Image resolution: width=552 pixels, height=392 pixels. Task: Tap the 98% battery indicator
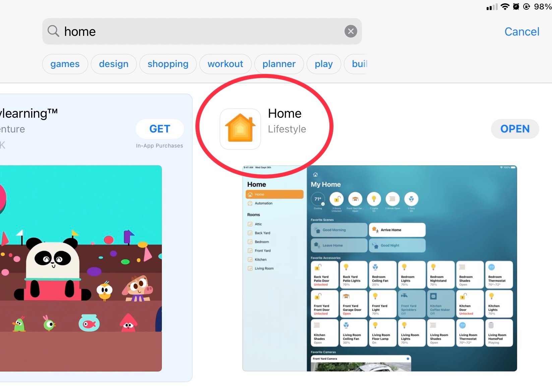pos(543,7)
